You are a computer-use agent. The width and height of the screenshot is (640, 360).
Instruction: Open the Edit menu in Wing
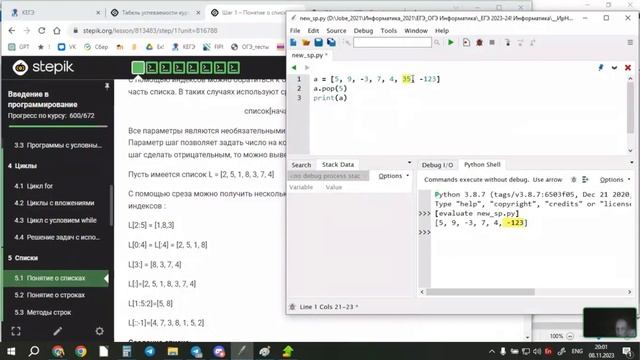click(313, 31)
